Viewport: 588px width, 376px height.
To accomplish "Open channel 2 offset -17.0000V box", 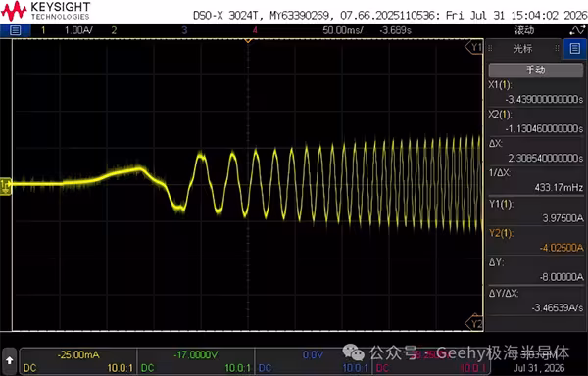I will point(196,354).
